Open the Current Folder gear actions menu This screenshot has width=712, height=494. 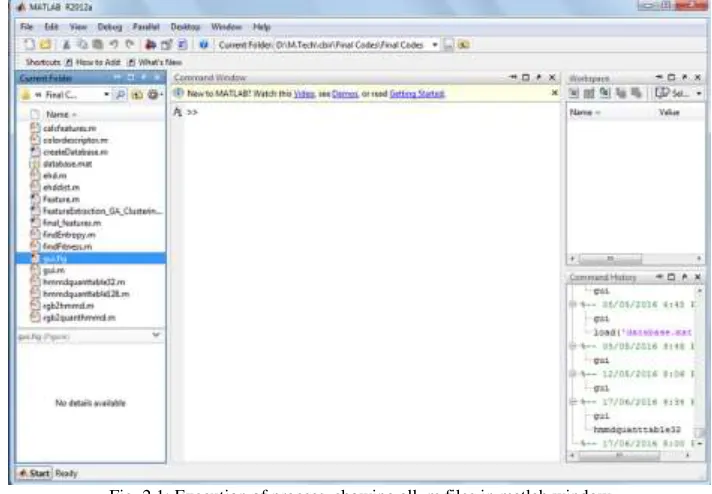[x=154, y=94]
